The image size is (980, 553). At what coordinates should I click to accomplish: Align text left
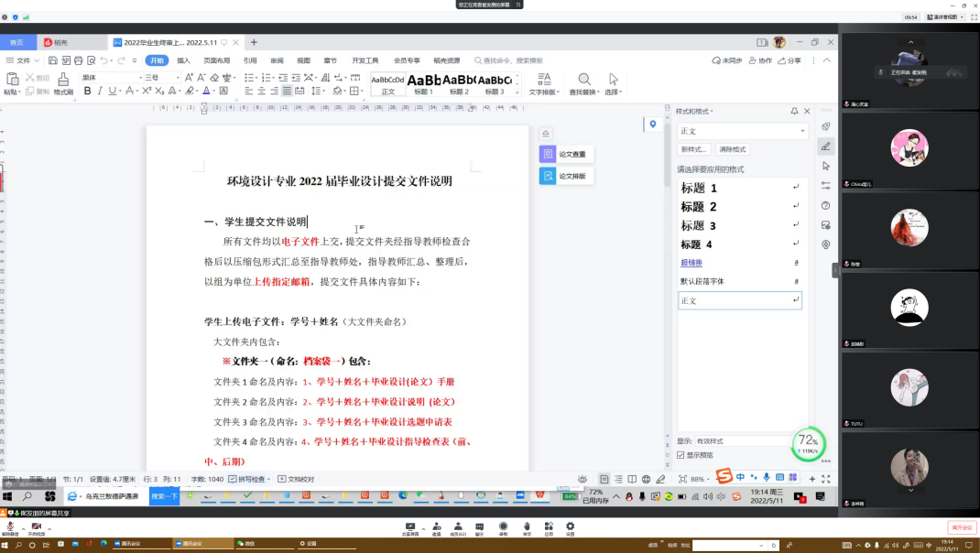tap(249, 92)
